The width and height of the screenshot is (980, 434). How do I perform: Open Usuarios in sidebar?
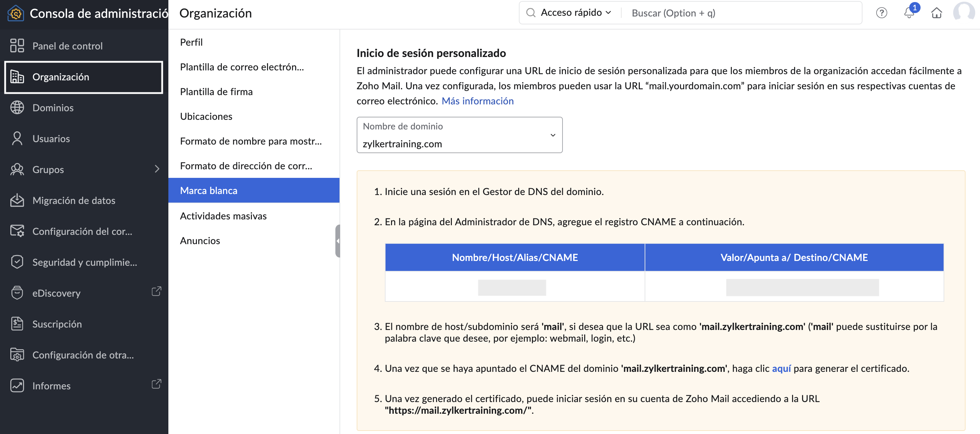tap(84, 139)
